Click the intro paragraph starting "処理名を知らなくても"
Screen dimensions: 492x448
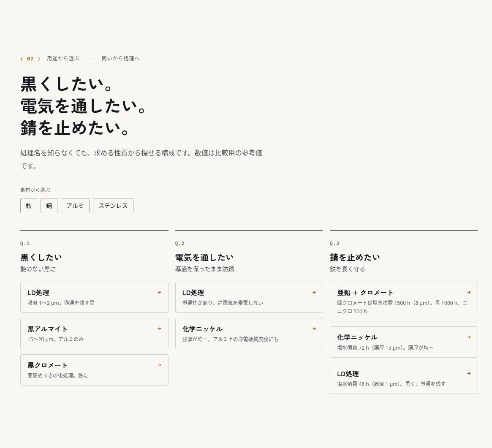pos(141,159)
